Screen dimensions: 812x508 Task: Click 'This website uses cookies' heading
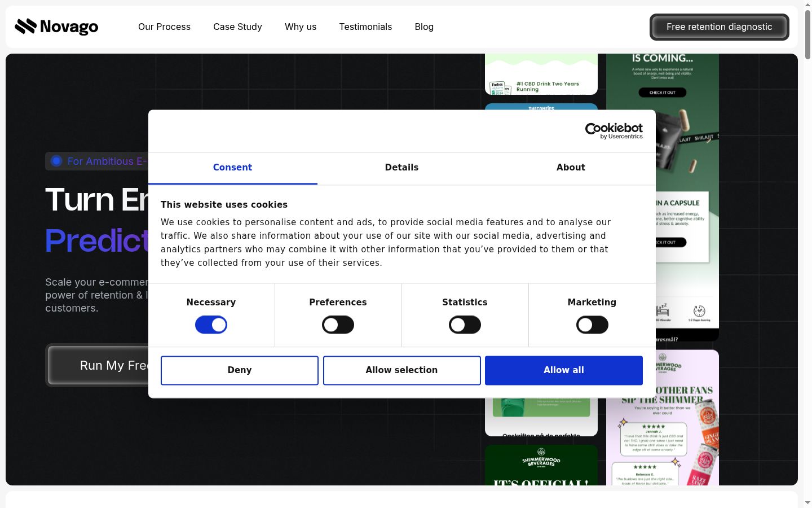coord(224,204)
